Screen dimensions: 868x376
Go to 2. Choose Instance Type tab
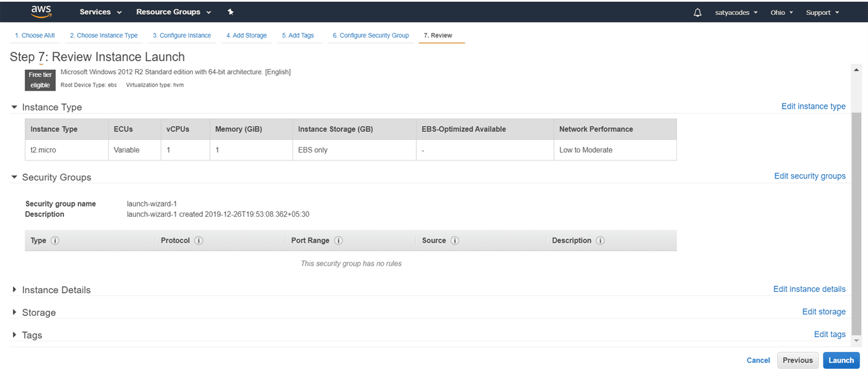click(x=104, y=36)
